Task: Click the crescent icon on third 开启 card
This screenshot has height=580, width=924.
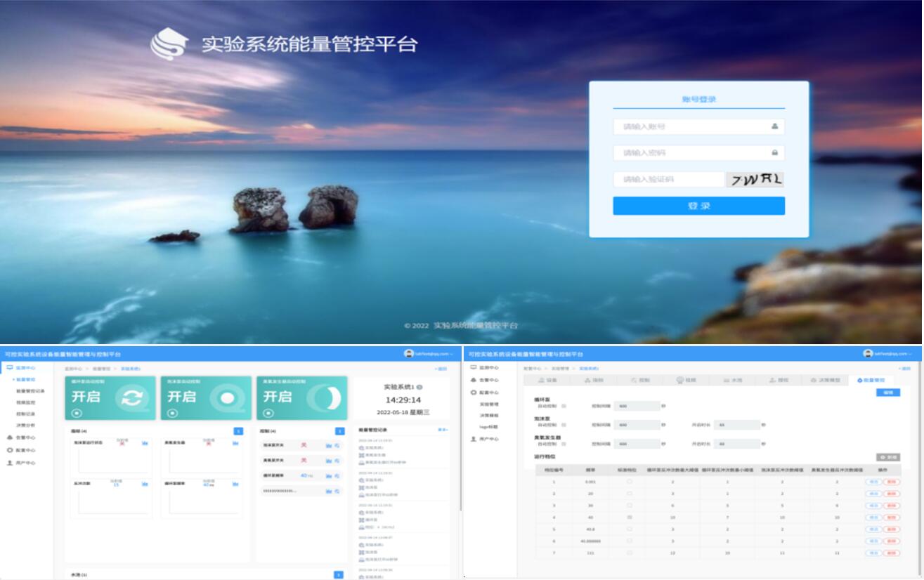Action: click(326, 397)
